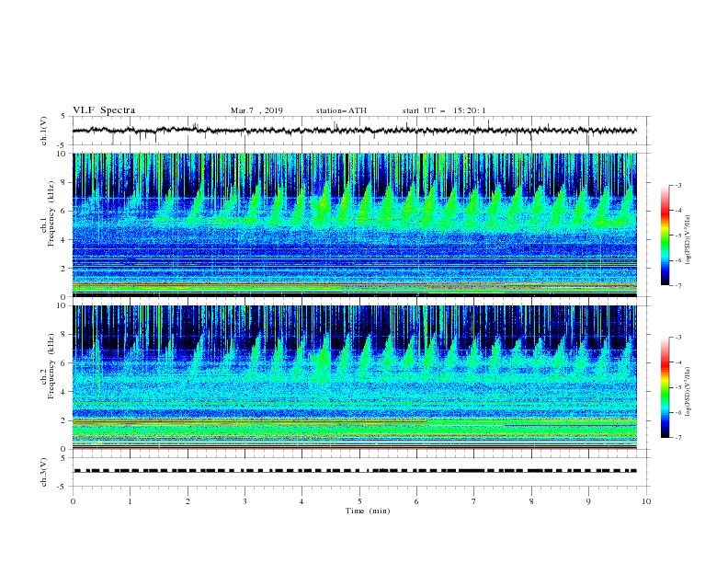Screen dimensions: 728x563
Task: Select the ch.1 "Frequency (kHz)" axis label
Action: (x=51, y=213)
